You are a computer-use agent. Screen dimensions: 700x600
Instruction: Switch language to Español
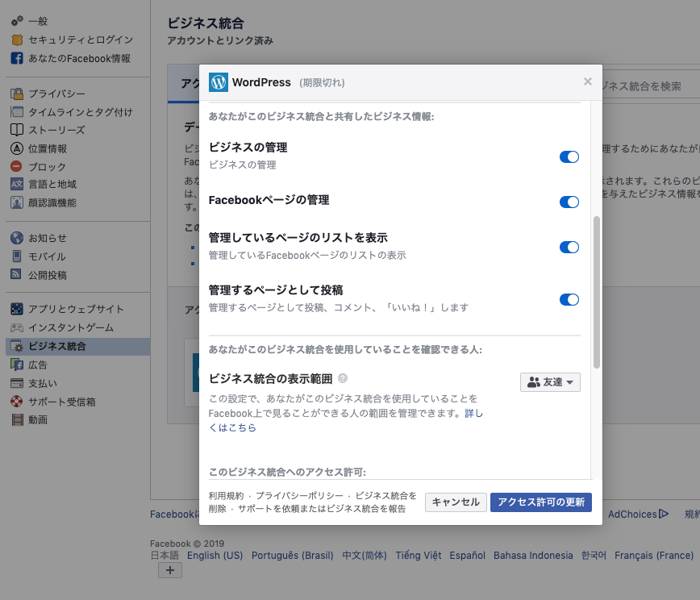[x=468, y=556]
